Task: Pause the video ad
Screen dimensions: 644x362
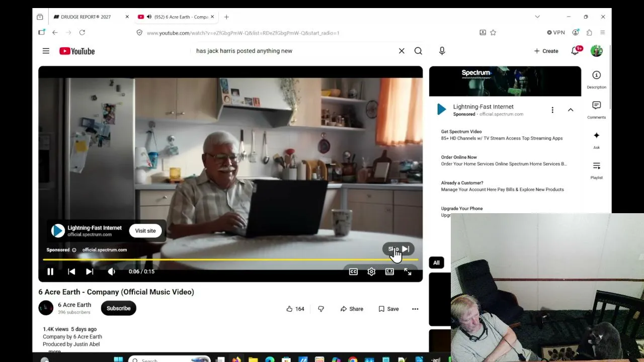Action: [x=50, y=271]
